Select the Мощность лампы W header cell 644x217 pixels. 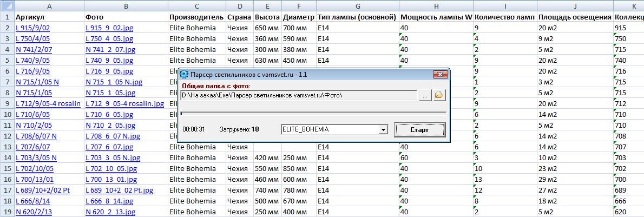tap(436, 17)
